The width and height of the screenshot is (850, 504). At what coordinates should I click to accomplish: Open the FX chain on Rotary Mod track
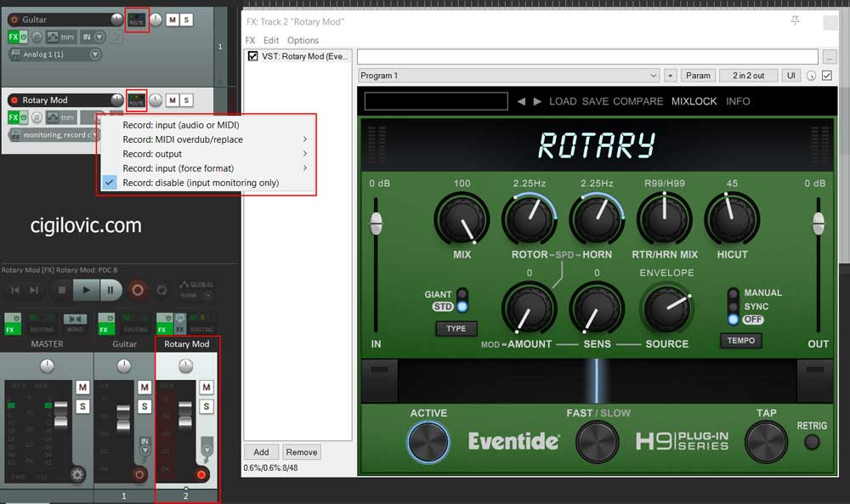[x=13, y=116]
